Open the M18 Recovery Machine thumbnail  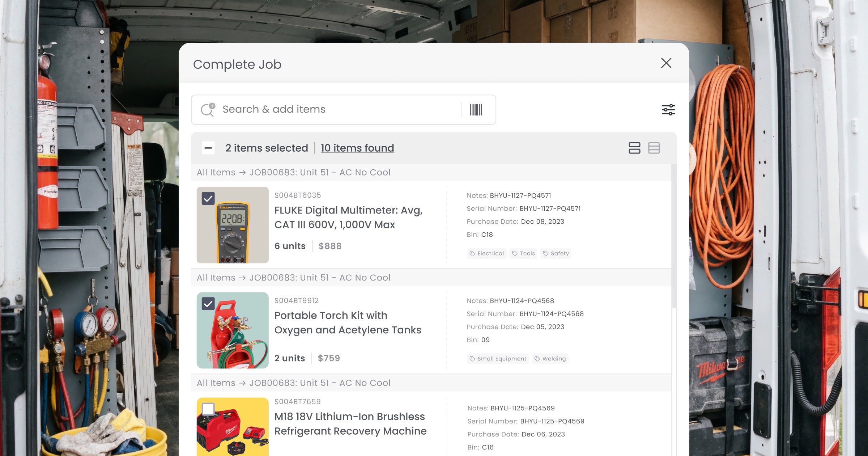click(233, 427)
